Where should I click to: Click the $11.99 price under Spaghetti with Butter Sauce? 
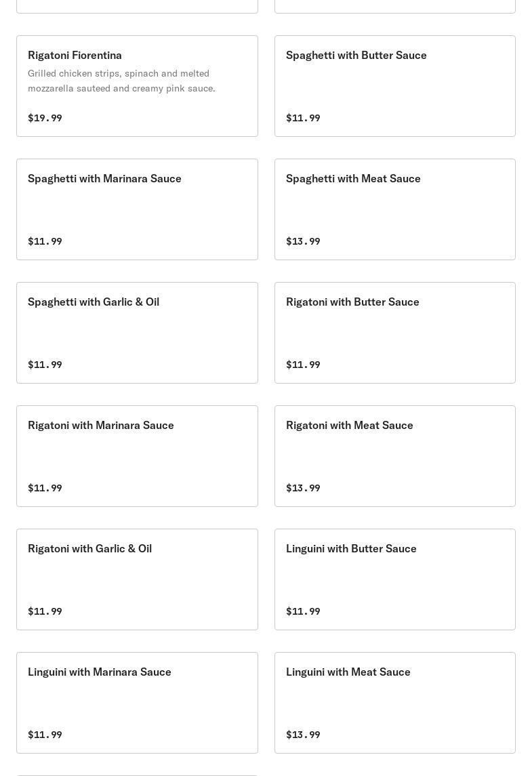point(303,118)
